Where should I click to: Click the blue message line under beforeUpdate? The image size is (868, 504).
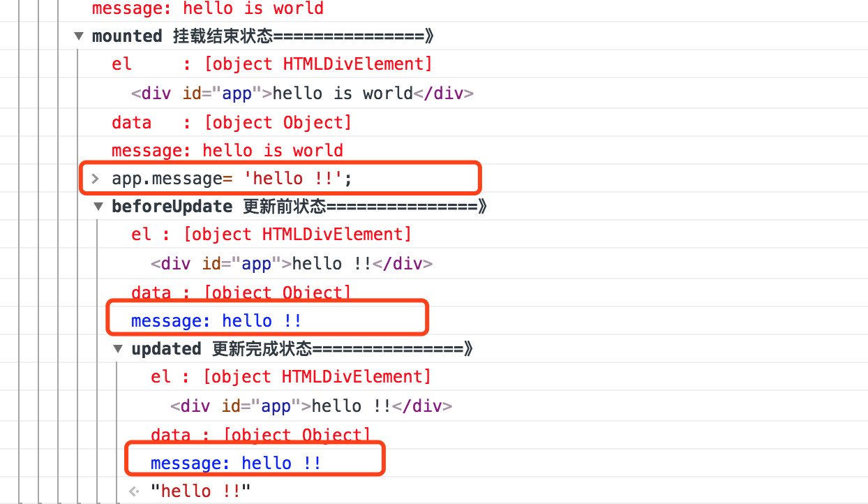click(216, 321)
